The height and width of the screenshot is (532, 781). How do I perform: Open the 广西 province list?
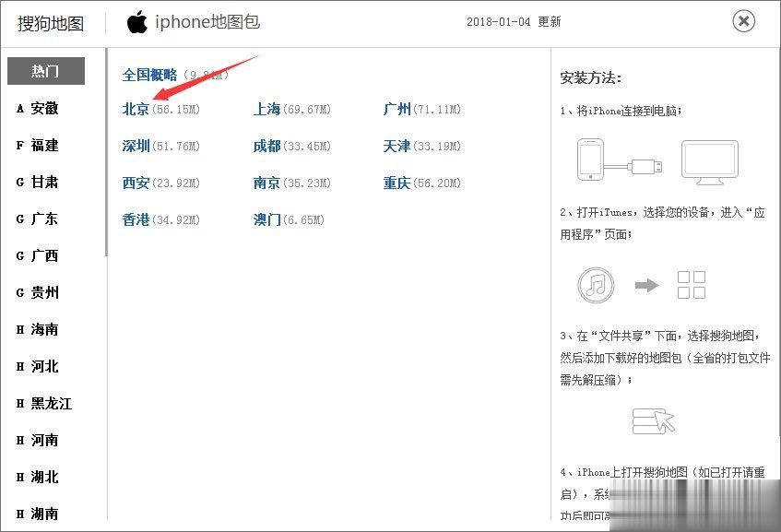(x=38, y=255)
